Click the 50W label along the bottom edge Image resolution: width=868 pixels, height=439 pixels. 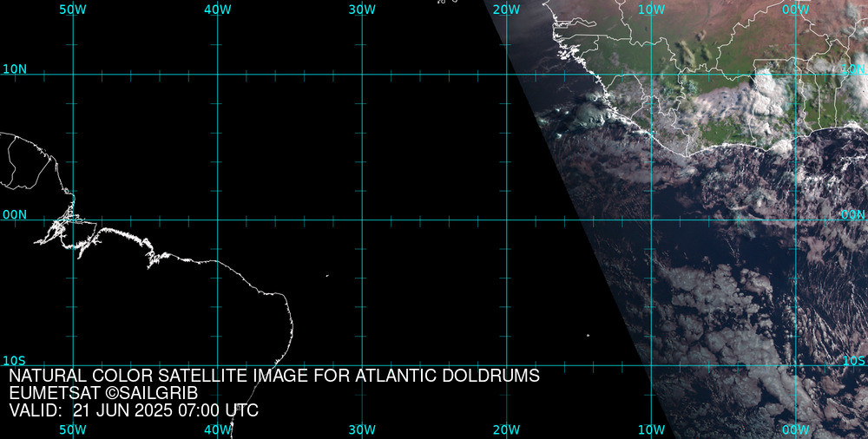pos(73,429)
